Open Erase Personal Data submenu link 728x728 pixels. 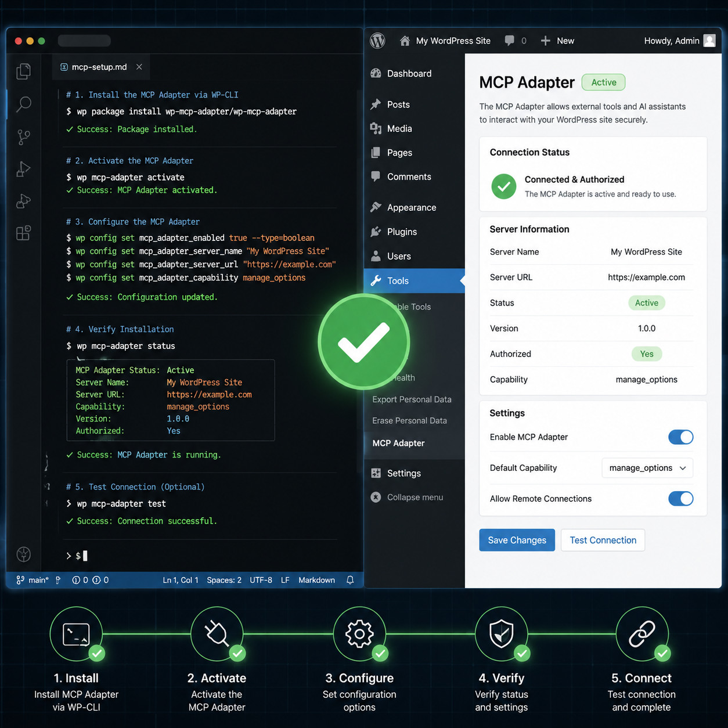(409, 421)
